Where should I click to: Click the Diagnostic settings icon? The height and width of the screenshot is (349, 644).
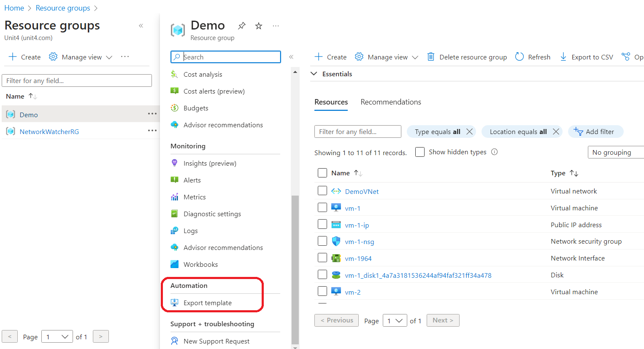[174, 214]
